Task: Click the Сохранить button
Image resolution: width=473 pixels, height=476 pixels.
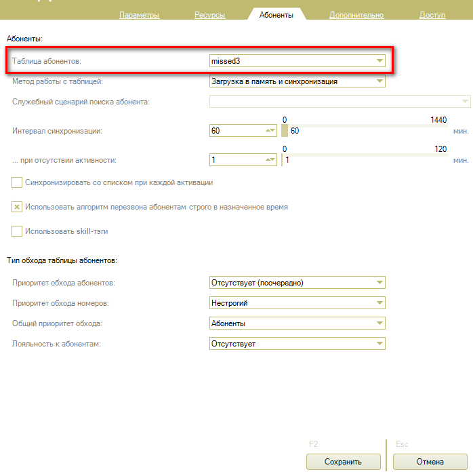Action: [x=343, y=462]
